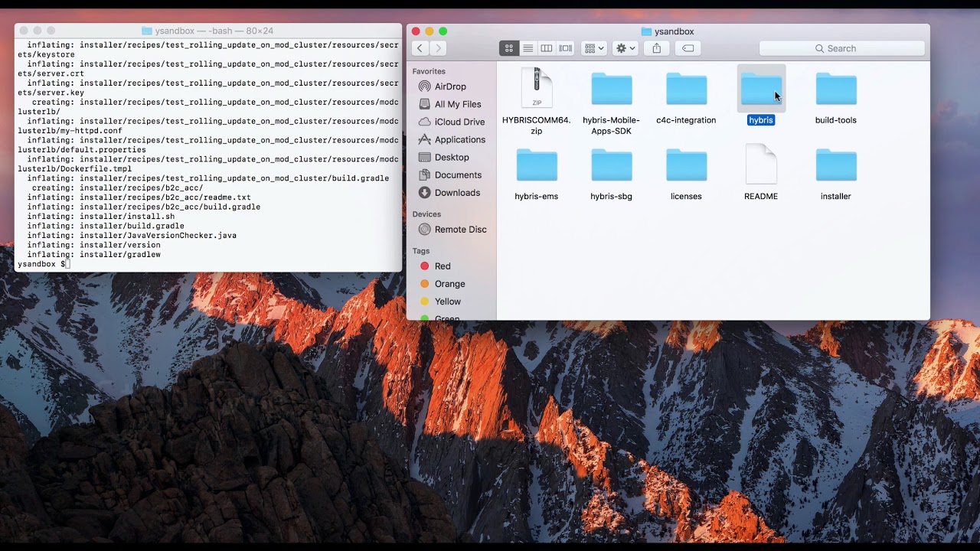
Task: Filter by the Red tag
Action: tap(443, 266)
